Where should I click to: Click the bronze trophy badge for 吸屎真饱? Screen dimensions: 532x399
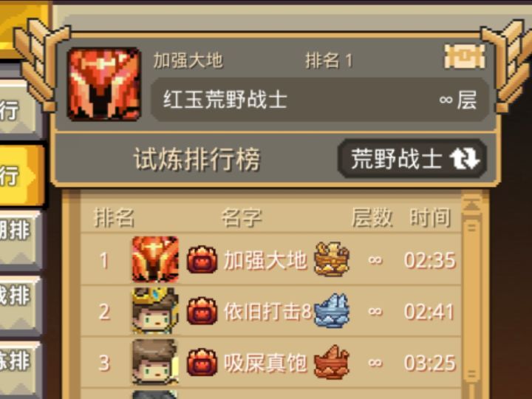pos(332,362)
